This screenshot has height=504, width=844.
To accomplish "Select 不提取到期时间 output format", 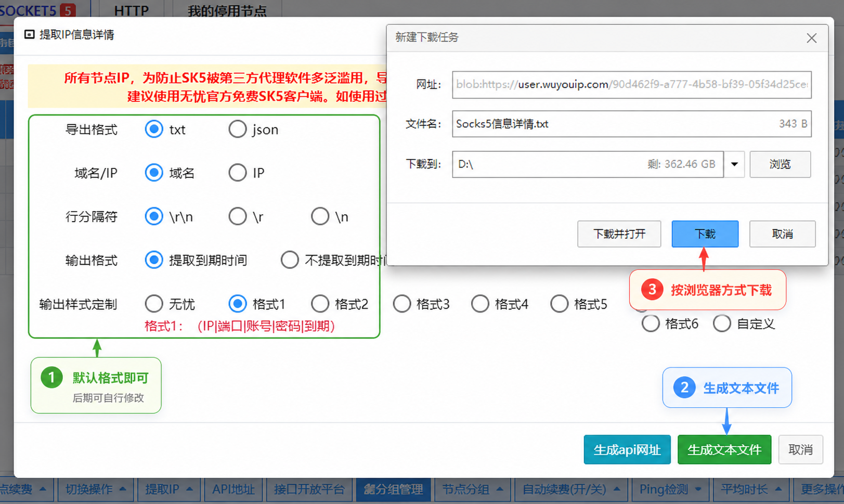I will (x=289, y=260).
